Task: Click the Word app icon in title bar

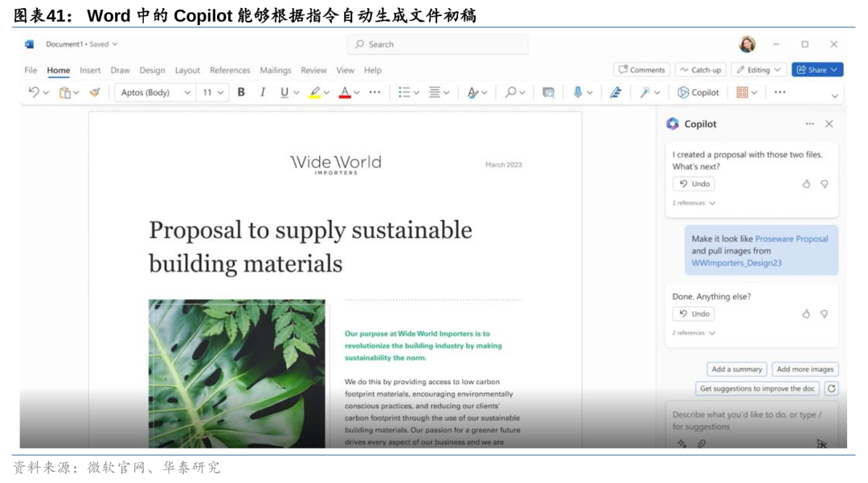Action: tap(30, 44)
